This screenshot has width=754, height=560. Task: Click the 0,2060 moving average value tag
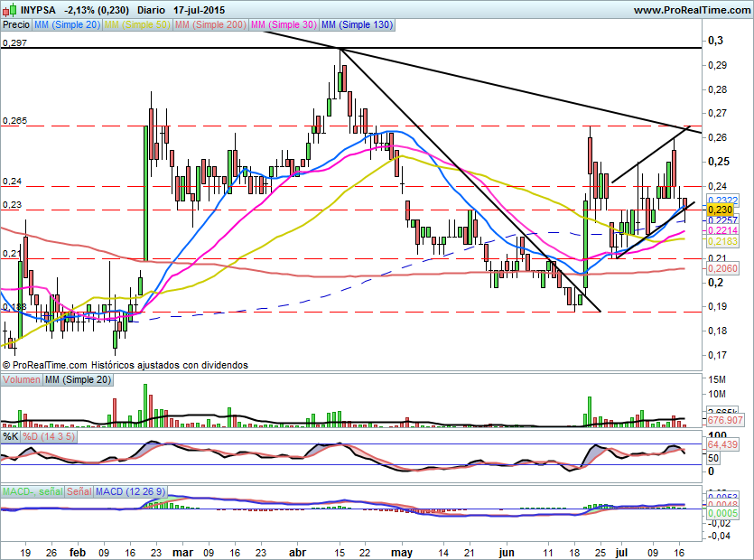(x=722, y=268)
